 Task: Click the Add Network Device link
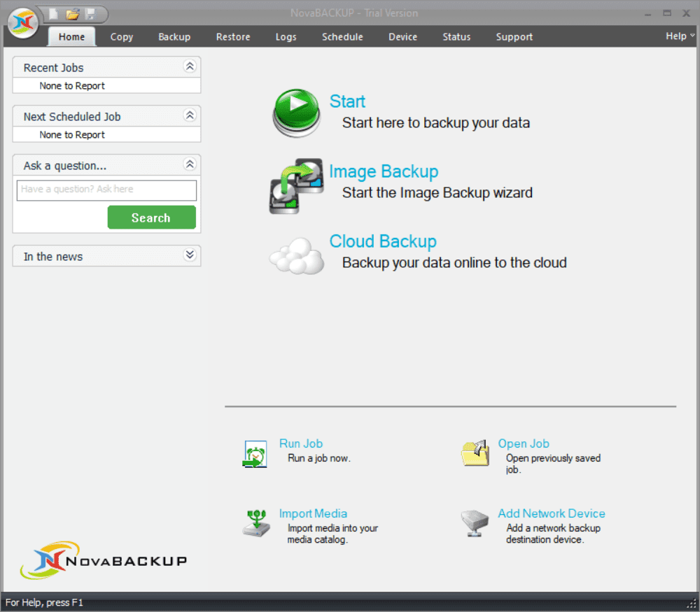pos(552,513)
